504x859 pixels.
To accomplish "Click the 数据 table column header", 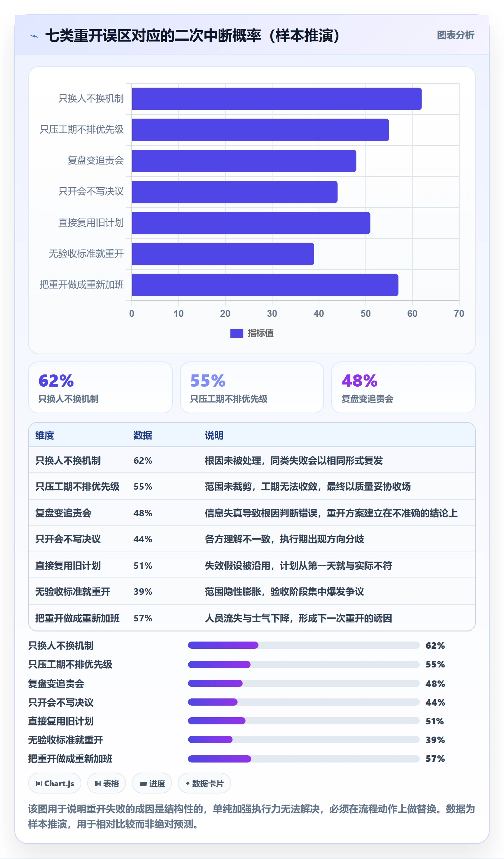I will (x=143, y=435).
